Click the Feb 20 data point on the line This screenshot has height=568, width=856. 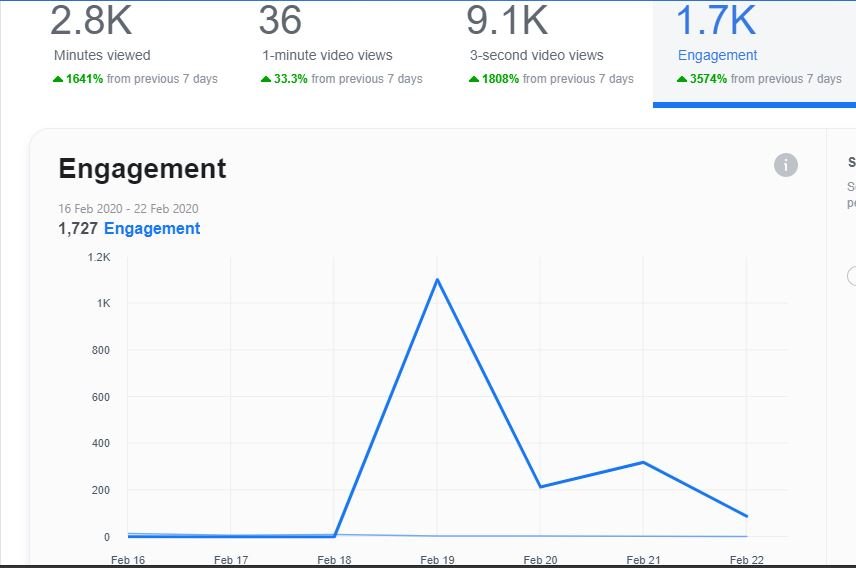pos(540,487)
